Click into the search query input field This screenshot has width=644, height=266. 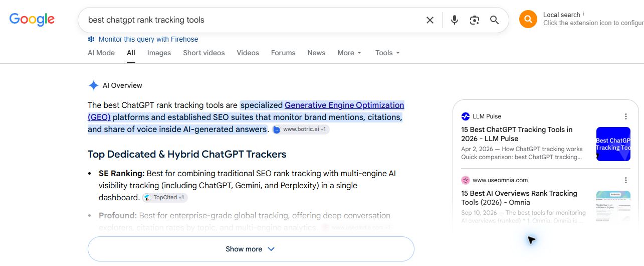pyautogui.click(x=253, y=20)
